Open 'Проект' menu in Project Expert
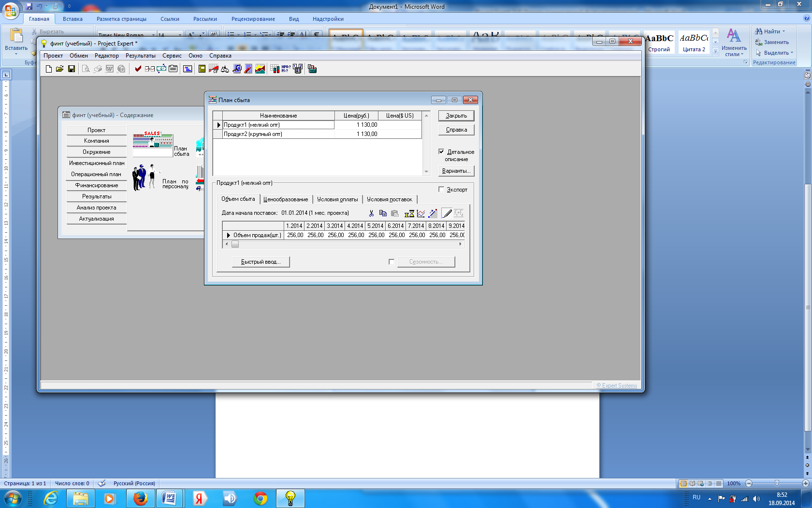This screenshot has width=812, height=508. coord(53,56)
